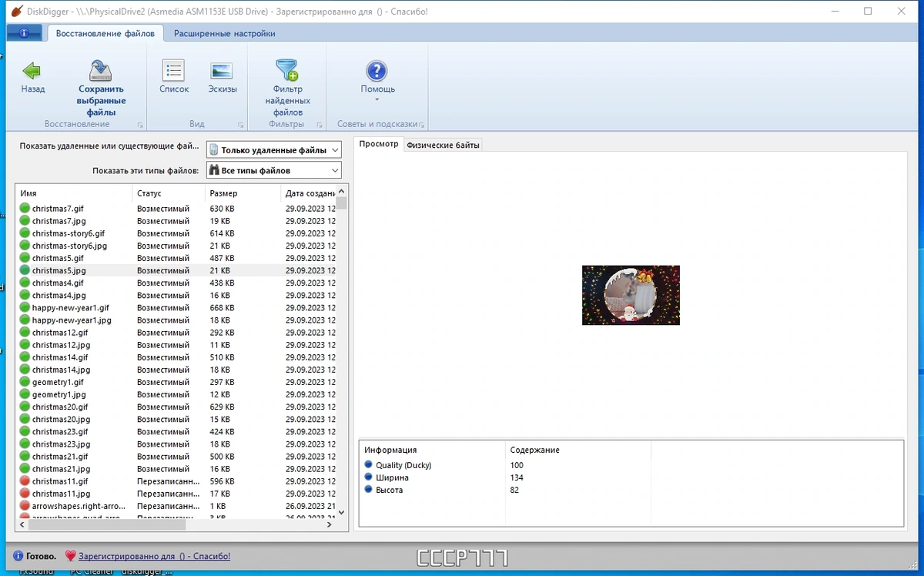Viewport: 924px width, 576px height.
Task: Click the file list's vertical scrollbar down arrow
Action: click(x=342, y=511)
